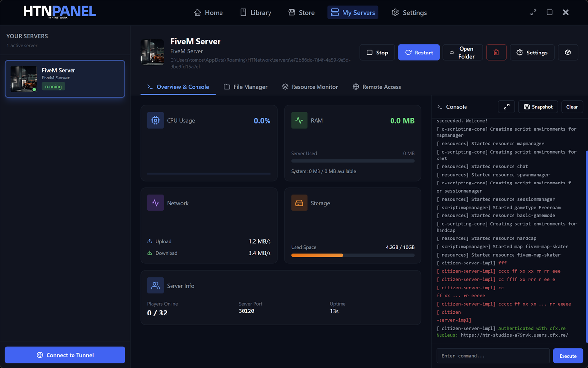Switch to File Manager tab
Image resolution: width=588 pixels, height=368 pixels.
(245, 87)
